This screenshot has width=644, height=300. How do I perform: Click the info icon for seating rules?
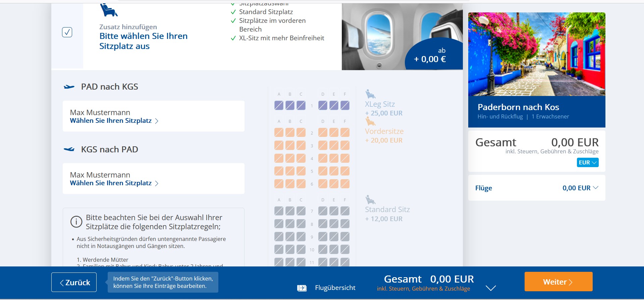tap(76, 222)
